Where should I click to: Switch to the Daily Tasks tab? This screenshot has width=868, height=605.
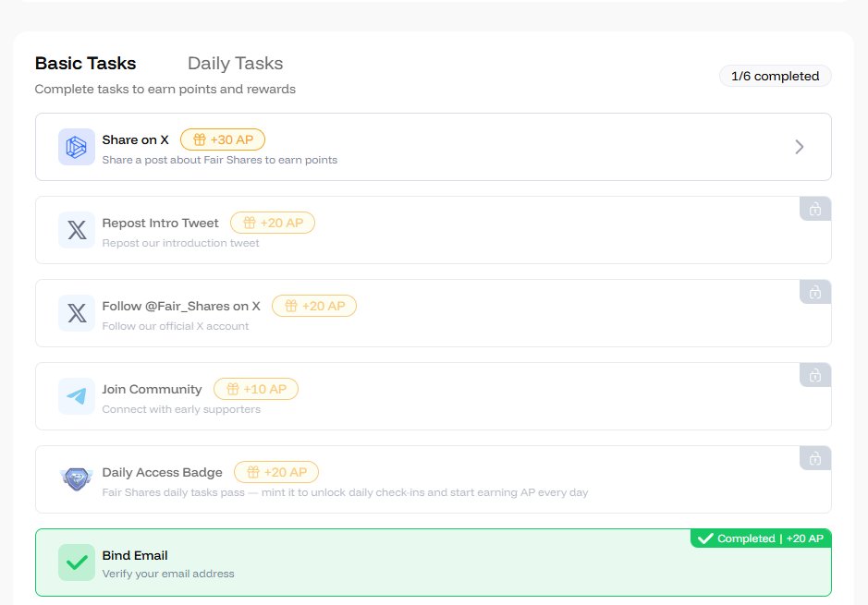coord(236,64)
